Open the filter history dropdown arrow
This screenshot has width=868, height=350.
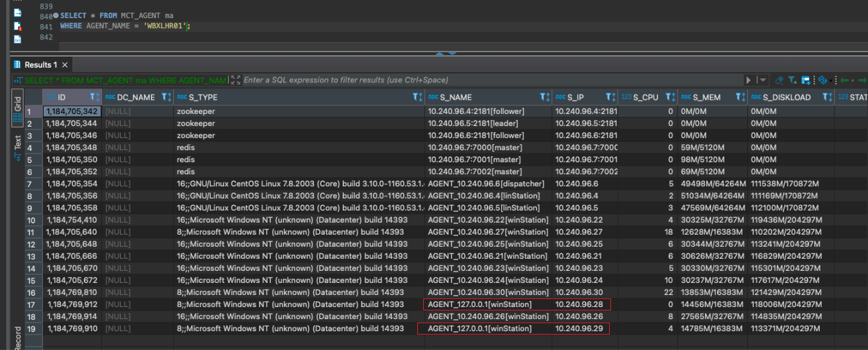point(763,80)
